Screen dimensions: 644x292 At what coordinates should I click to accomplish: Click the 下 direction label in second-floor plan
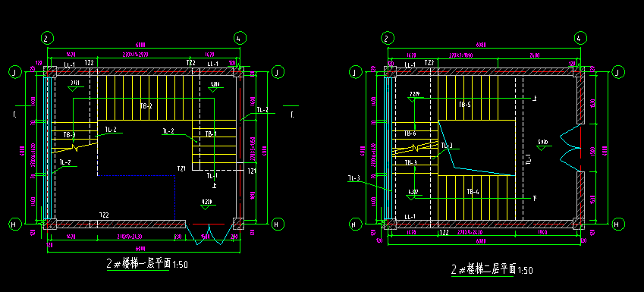pos(534,199)
